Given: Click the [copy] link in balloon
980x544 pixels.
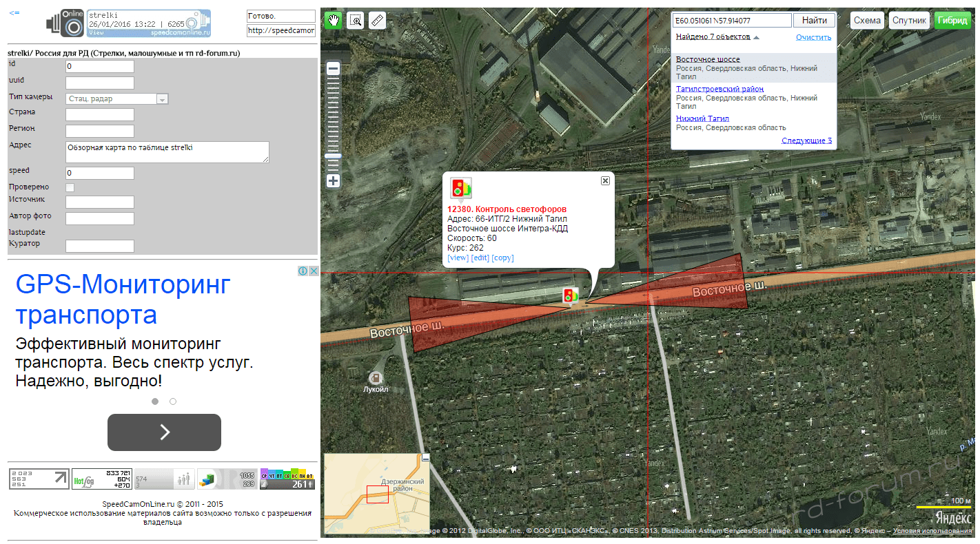Looking at the screenshot, I should pos(502,258).
